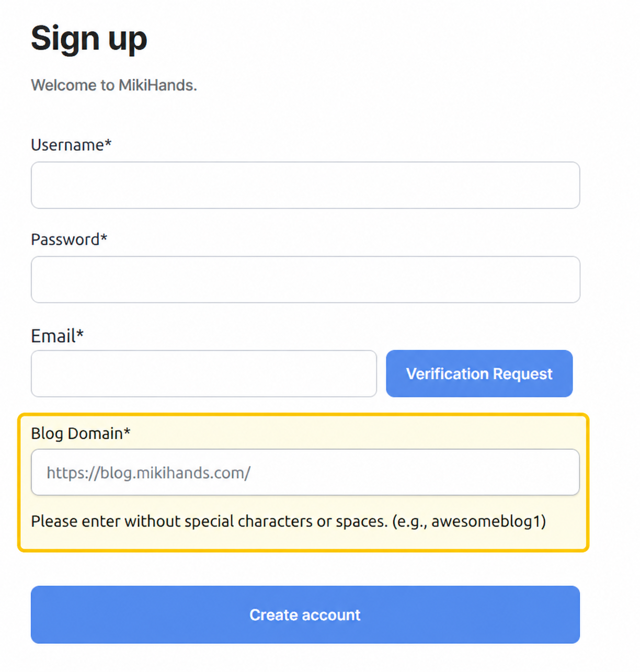Viewport: 640px width, 672px height.
Task: Click the Password* field label
Action: [x=69, y=240]
